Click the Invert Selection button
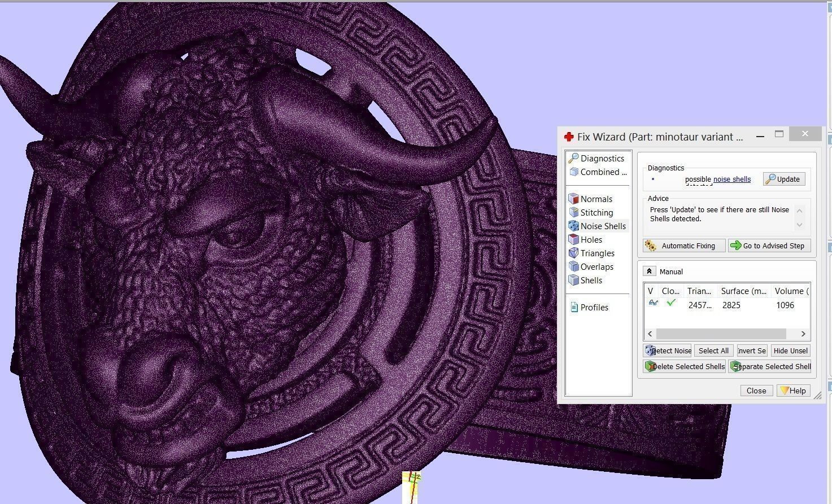This screenshot has height=504, width=832. point(752,350)
